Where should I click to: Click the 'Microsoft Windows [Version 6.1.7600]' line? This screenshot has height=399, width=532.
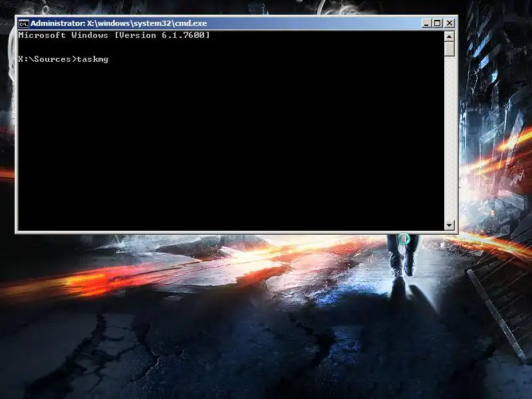click(114, 35)
